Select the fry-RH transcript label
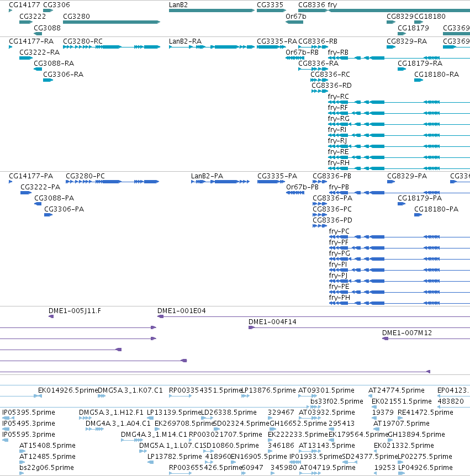The image size is (470, 476). click(339, 163)
